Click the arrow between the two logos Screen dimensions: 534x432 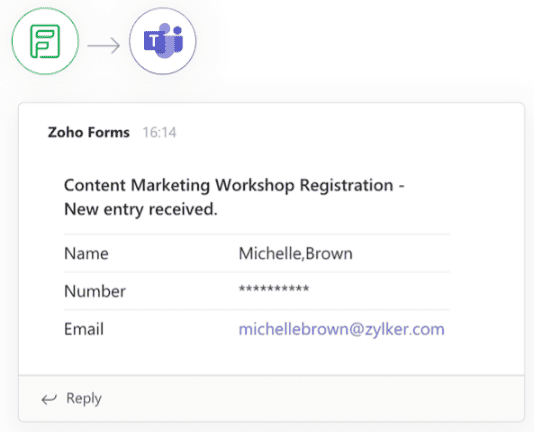pos(104,45)
